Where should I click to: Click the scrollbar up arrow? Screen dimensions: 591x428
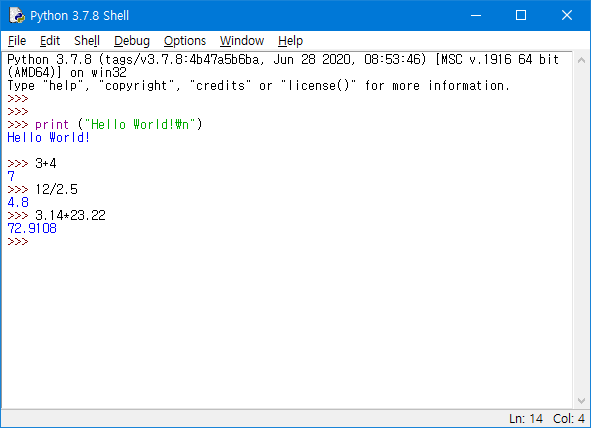tap(581, 60)
